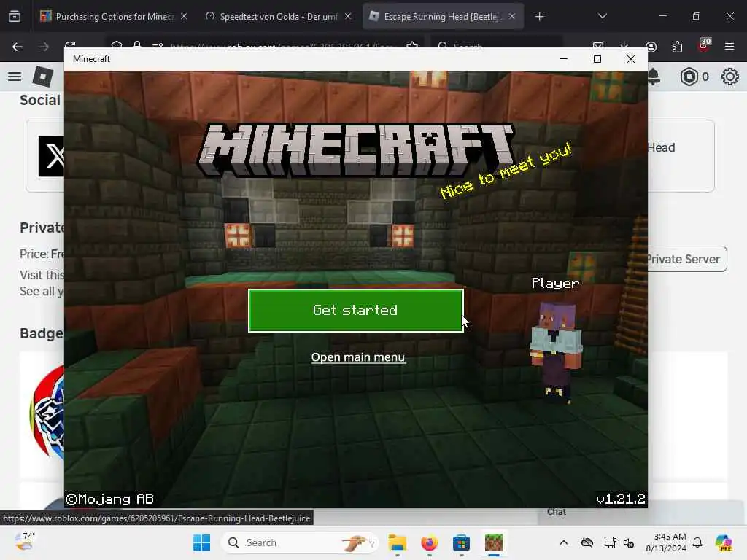
Task: Minimize the Minecraft window
Action: 564,59
